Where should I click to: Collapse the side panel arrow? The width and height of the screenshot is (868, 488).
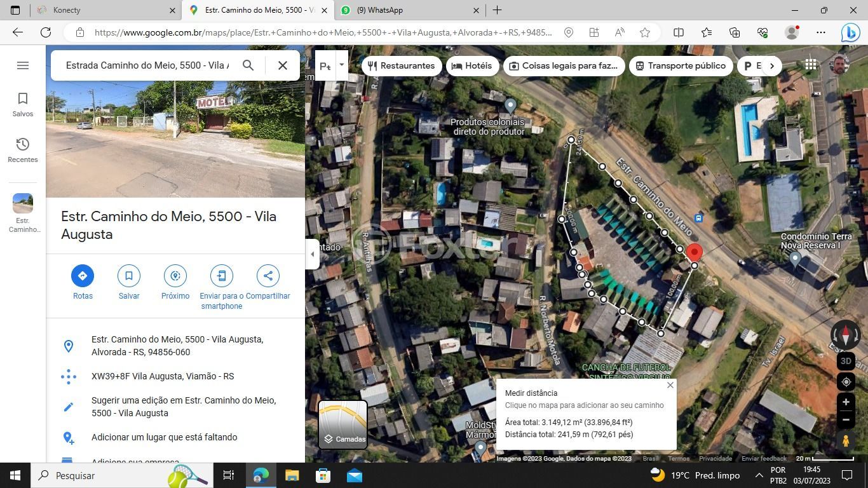pos(312,254)
